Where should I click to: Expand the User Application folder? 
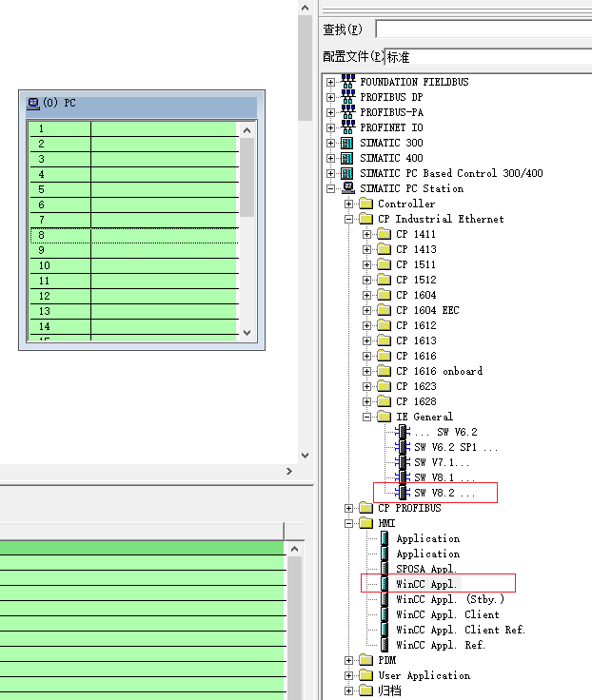349,675
